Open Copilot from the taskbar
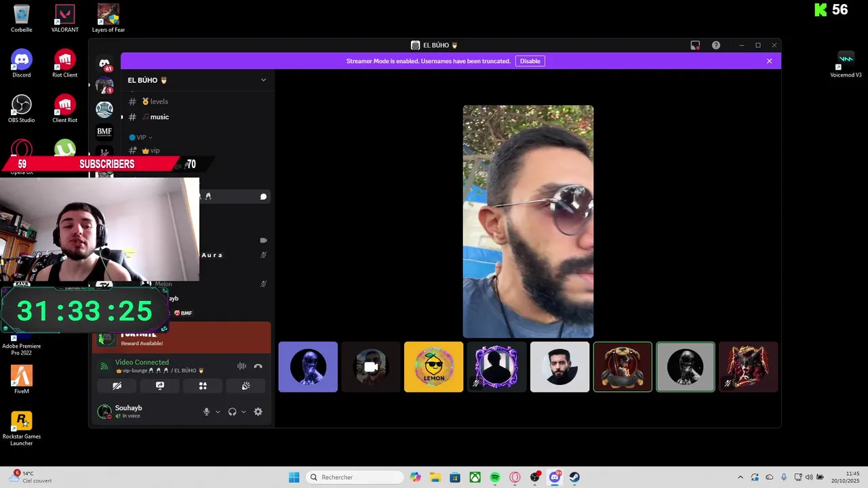Viewport: 868px width, 488px height. [x=415, y=477]
